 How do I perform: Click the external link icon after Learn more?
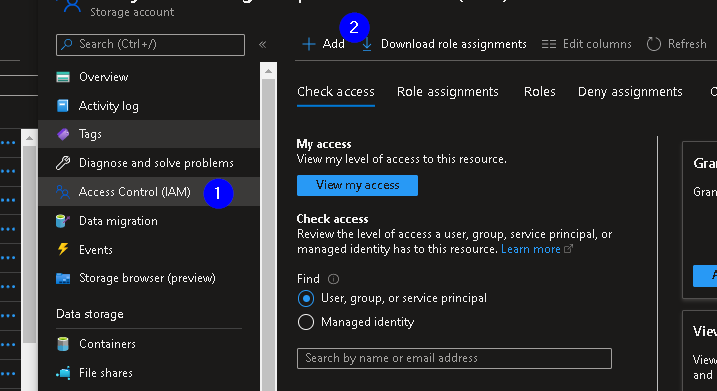pyautogui.click(x=568, y=249)
